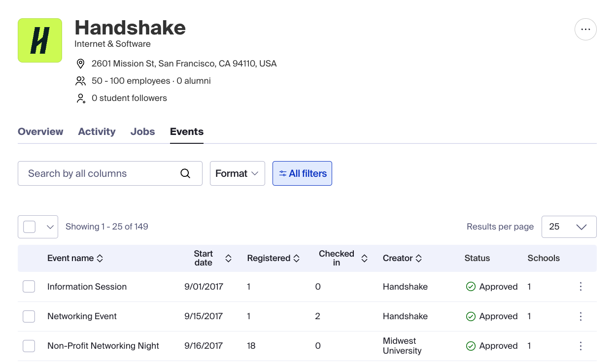Click the Midwest University creator cell
The image size is (616, 364).
tap(403, 346)
